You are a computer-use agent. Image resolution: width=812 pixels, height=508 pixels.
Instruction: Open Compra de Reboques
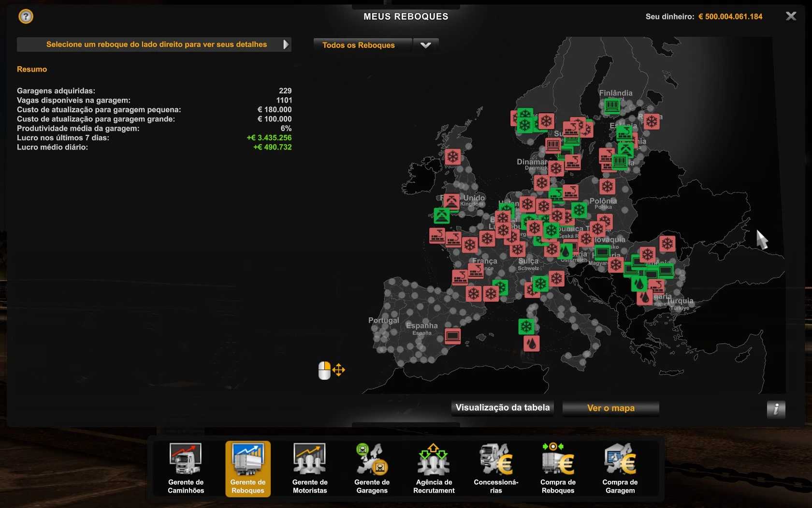click(x=558, y=468)
